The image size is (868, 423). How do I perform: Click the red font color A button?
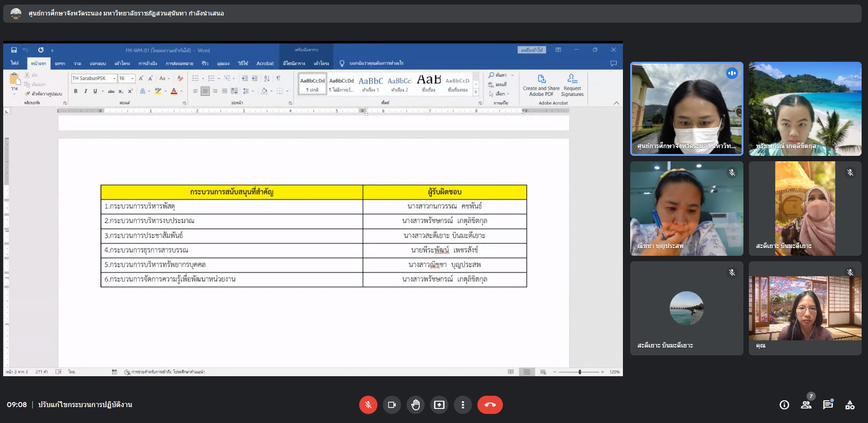174,91
